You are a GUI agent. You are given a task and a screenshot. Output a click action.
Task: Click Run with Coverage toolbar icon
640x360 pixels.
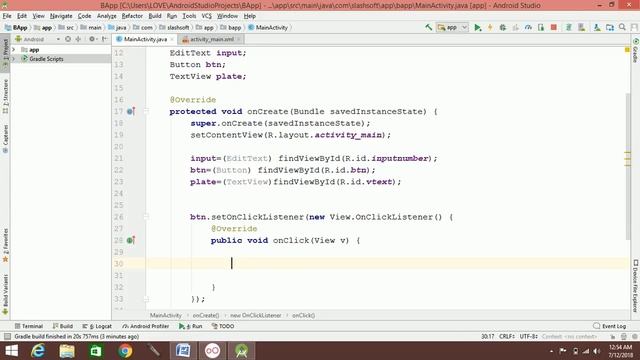[516, 27]
